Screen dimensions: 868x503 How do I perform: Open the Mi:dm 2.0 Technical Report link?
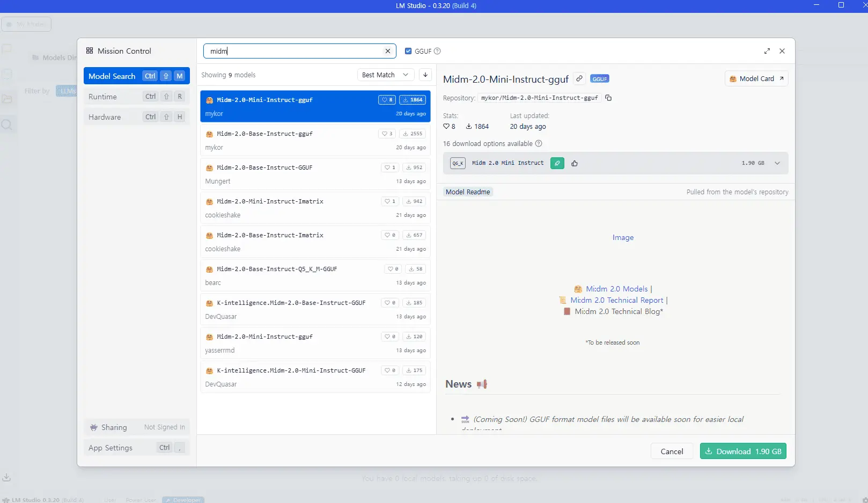coord(616,300)
